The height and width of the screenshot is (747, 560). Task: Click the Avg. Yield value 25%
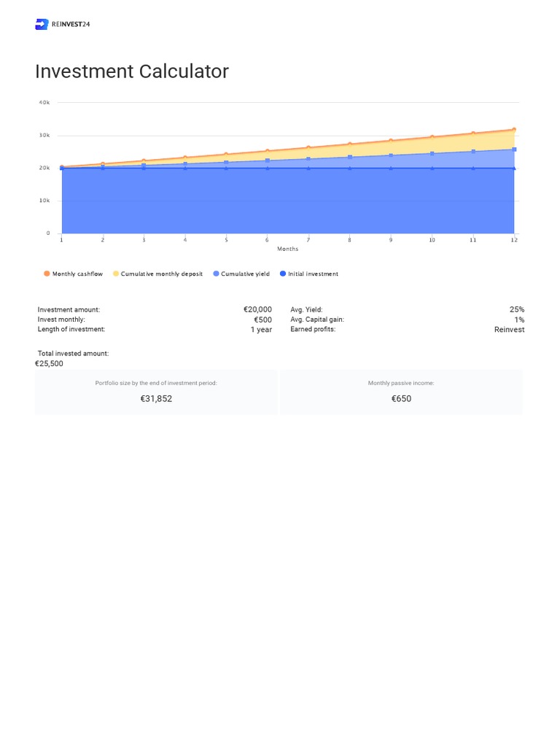tap(516, 309)
